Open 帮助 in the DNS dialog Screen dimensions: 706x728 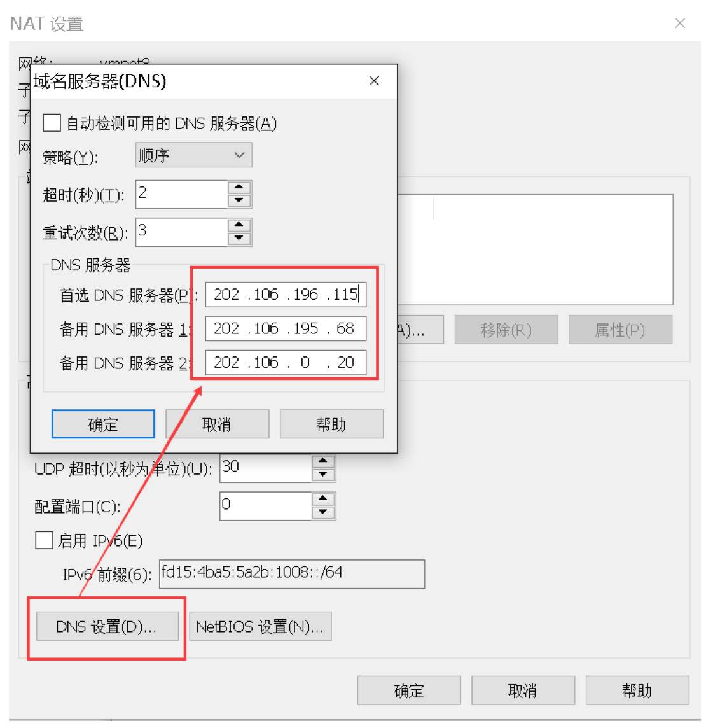(331, 424)
